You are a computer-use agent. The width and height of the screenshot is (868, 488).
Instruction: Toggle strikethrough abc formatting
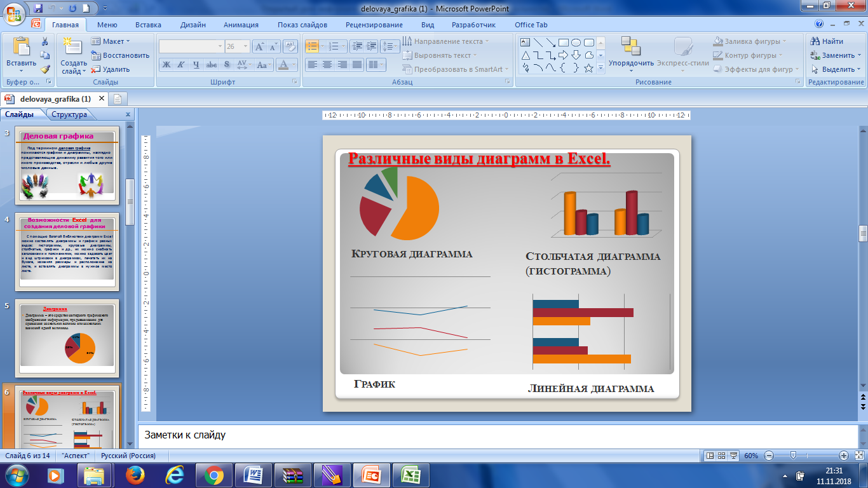[x=211, y=64]
